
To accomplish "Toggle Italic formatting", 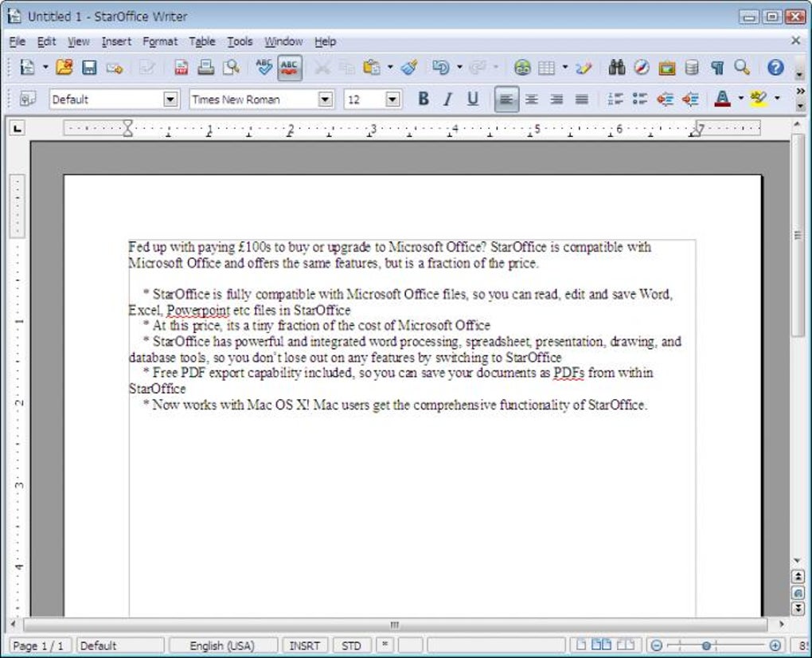I will pos(448,99).
